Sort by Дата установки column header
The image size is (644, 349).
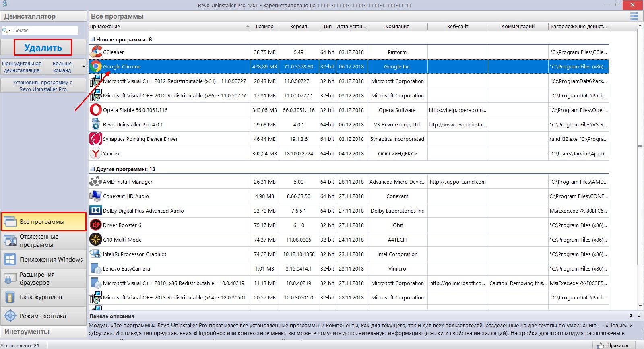click(x=351, y=26)
